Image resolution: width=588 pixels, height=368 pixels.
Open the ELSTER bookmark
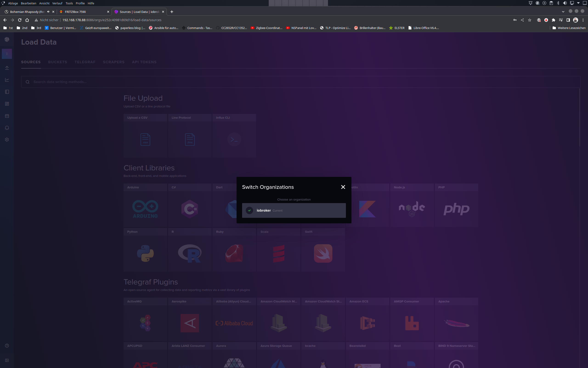point(397,28)
